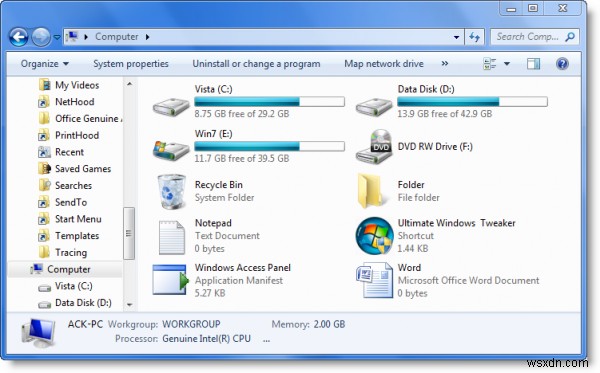Select the Notepad text document icon
The width and height of the screenshot is (600, 373).
point(171,238)
